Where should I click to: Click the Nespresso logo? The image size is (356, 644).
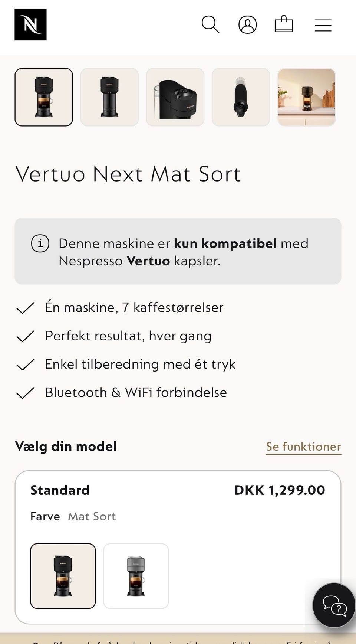coord(30,24)
